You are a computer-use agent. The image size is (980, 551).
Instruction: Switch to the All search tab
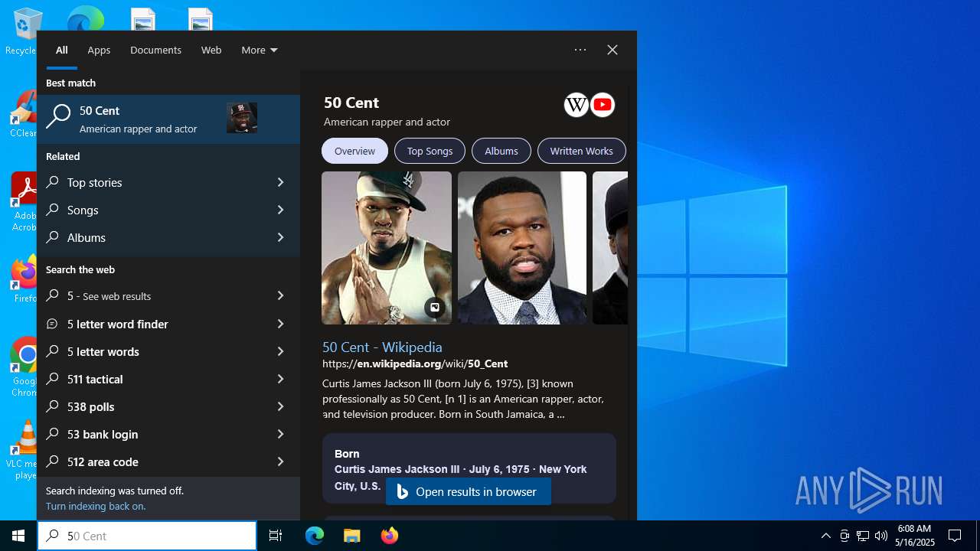point(62,50)
